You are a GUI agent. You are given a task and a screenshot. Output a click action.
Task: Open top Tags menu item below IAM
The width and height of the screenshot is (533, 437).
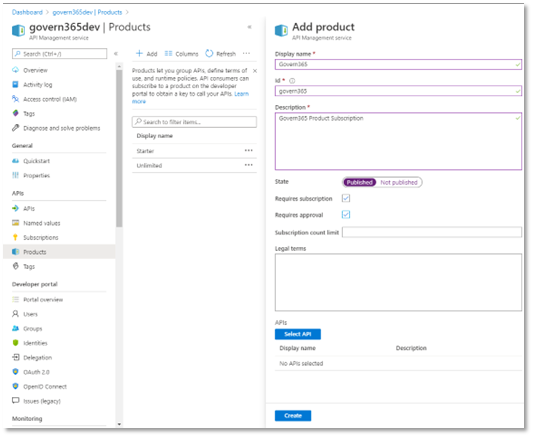click(29, 113)
